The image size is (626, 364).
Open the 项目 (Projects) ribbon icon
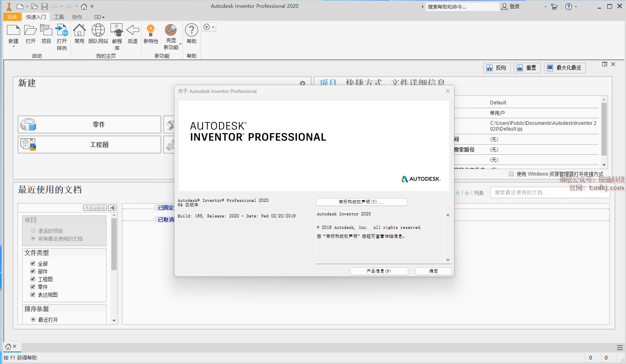46,31
